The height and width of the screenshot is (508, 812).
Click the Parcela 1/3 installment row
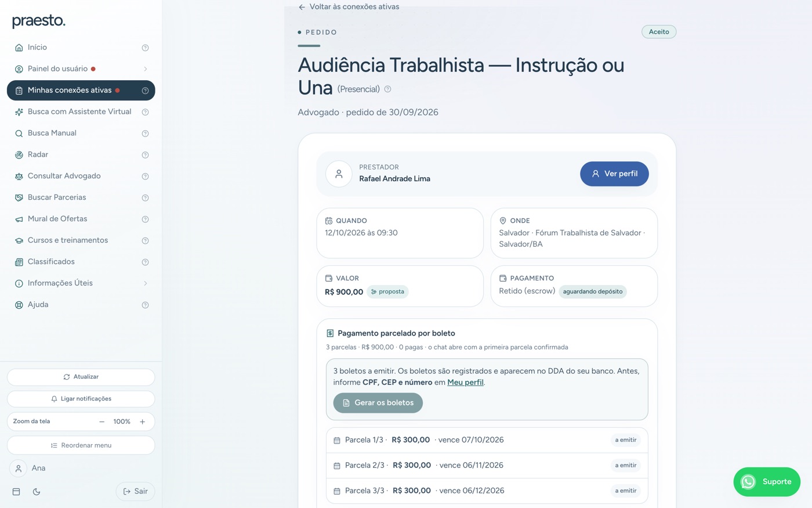click(487, 440)
